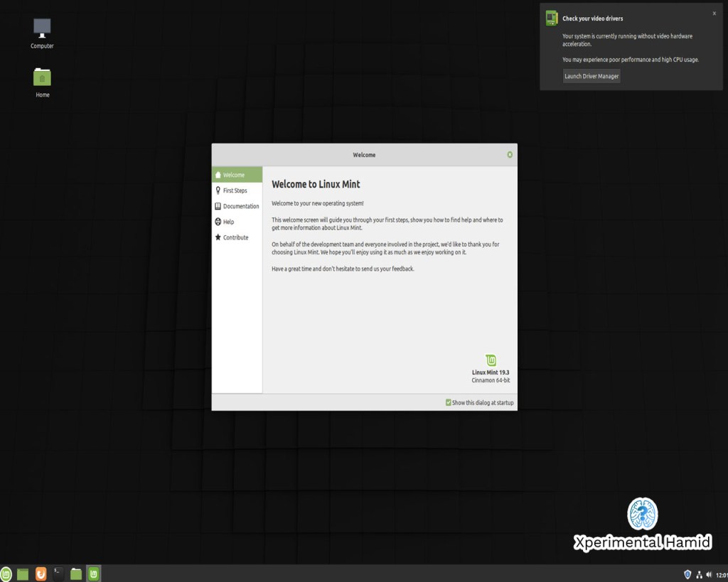Image resolution: width=728 pixels, height=582 pixels.
Task: Open the Contribute section
Action: click(237, 237)
